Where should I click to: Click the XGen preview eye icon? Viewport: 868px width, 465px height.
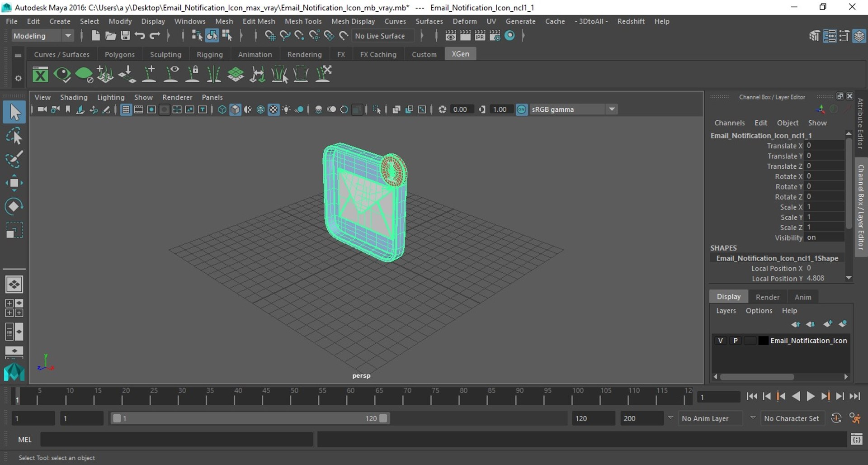click(62, 75)
